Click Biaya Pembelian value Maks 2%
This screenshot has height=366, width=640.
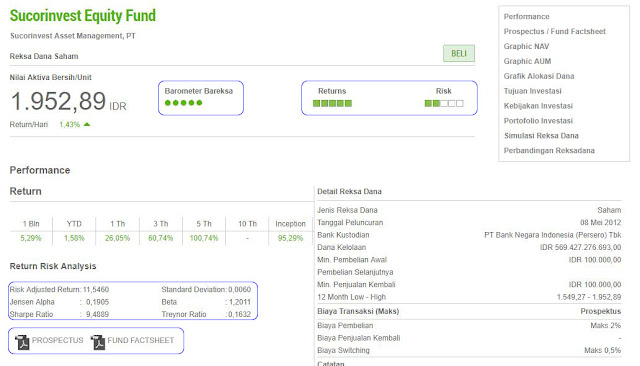click(x=606, y=326)
